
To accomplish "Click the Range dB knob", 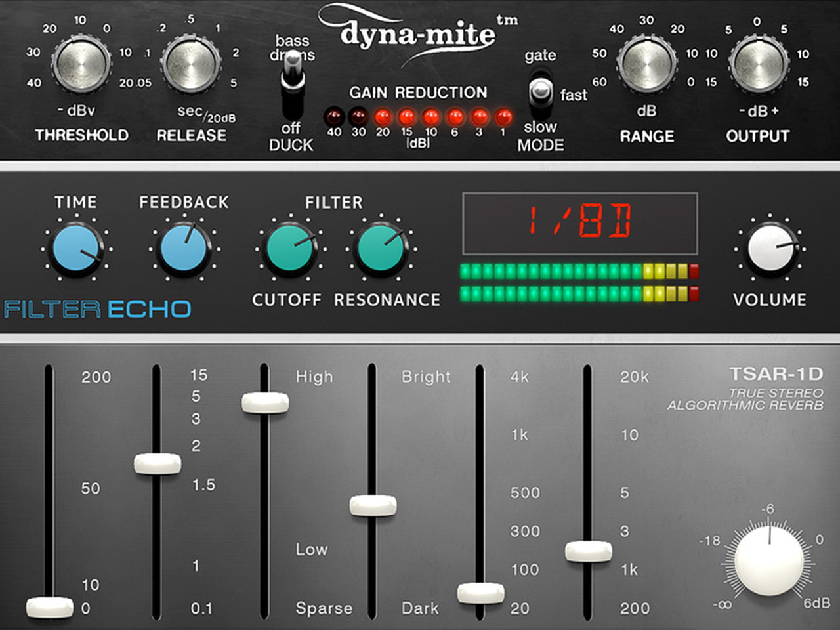I will click(646, 64).
